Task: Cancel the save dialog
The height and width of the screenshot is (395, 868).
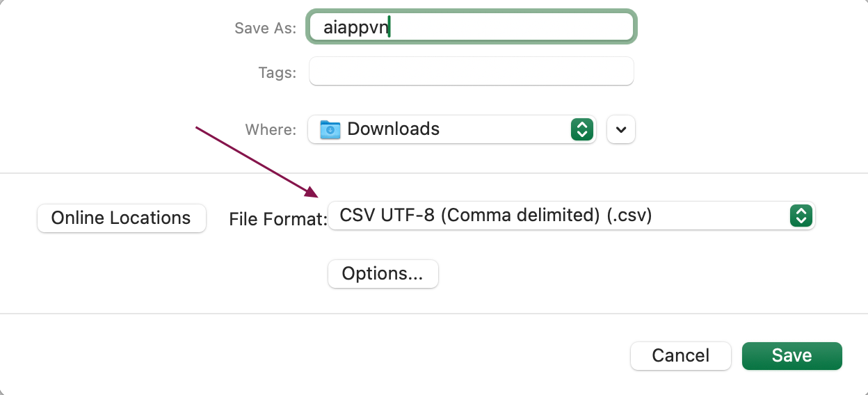Action: tap(680, 355)
